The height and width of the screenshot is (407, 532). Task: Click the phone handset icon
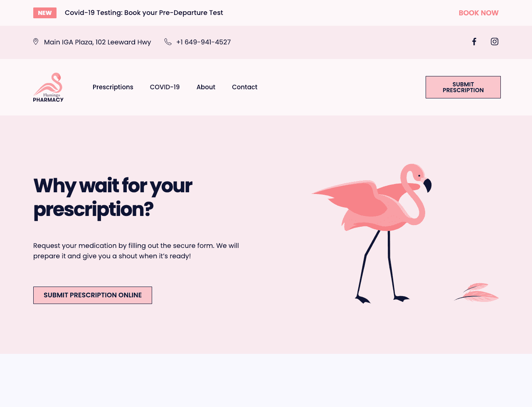click(x=168, y=42)
